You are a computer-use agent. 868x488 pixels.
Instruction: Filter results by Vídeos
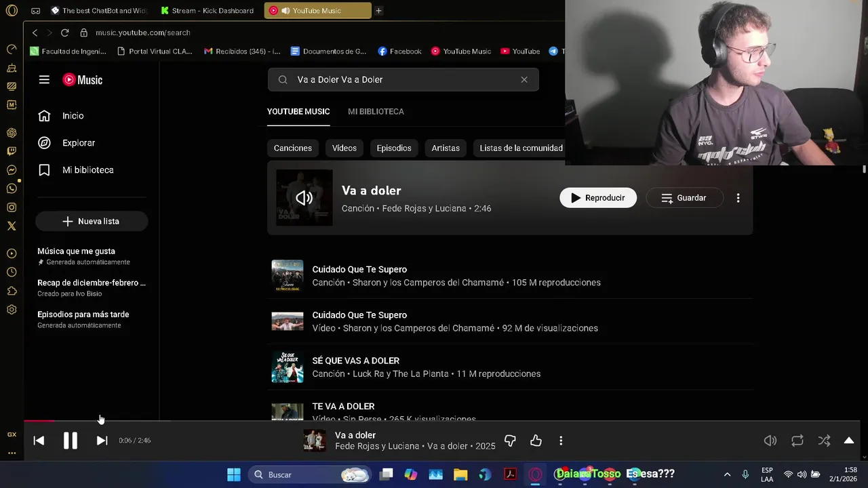[344, 148]
